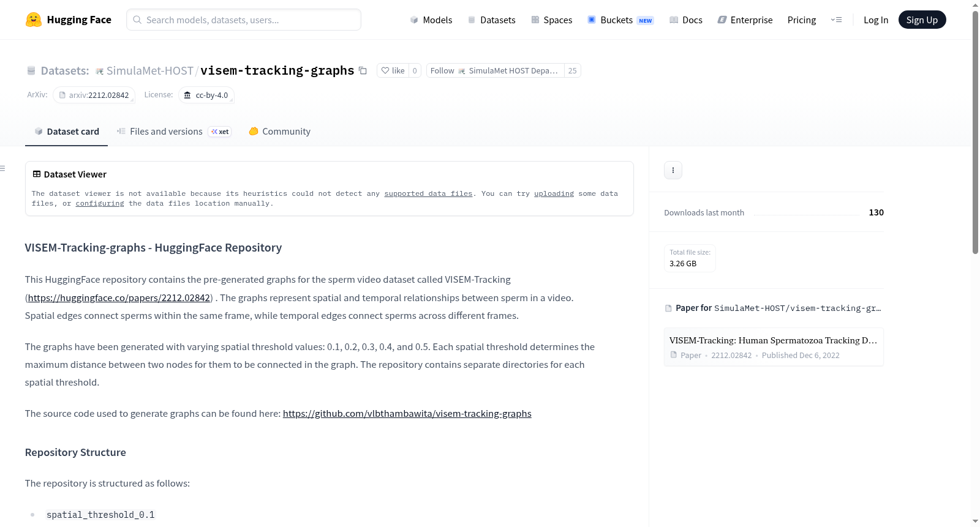This screenshot has width=980, height=527.
Task: Focus the search models, datasets, users field
Action: pos(244,20)
